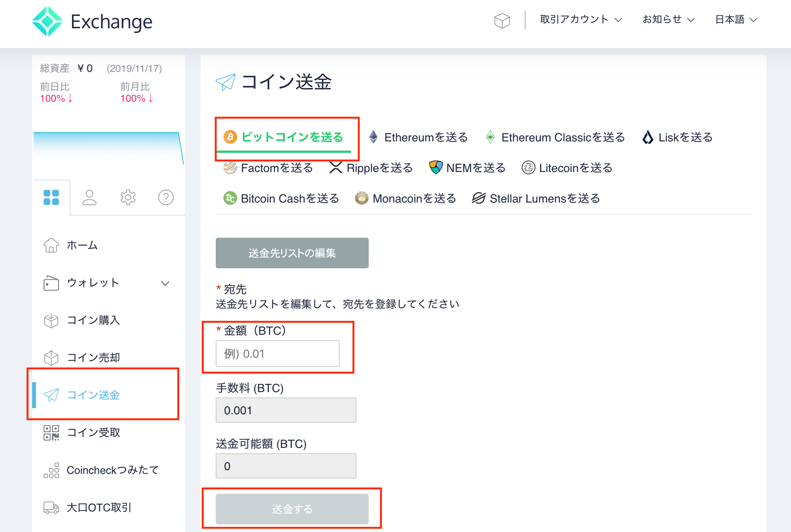791x532 pixels.
Task: Click the コイン売却 cube icon
Action: [x=51, y=358]
